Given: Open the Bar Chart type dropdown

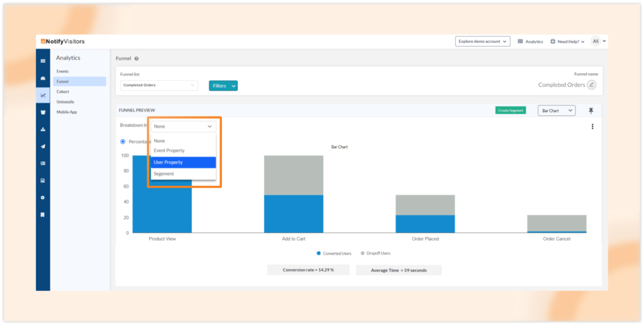Looking at the screenshot, I should 556,111.
